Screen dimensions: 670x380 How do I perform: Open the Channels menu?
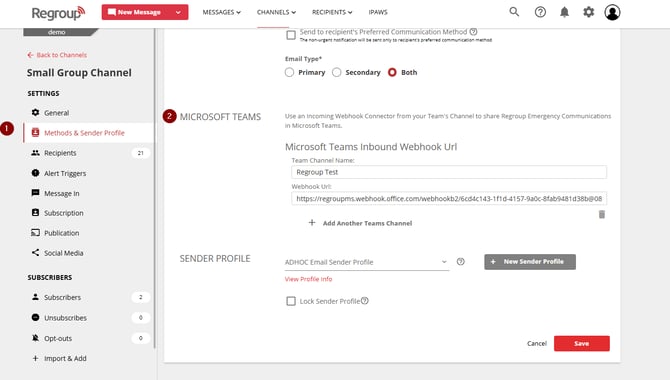[x=276, y=12]
